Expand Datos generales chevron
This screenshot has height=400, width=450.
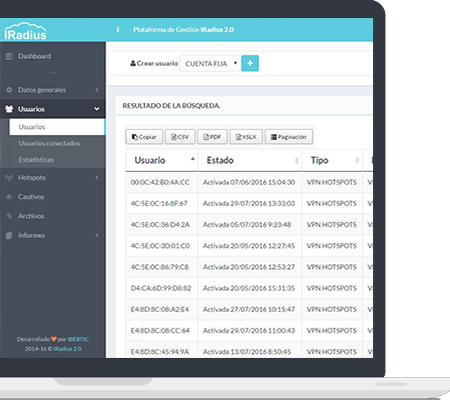tap(97, 90)
